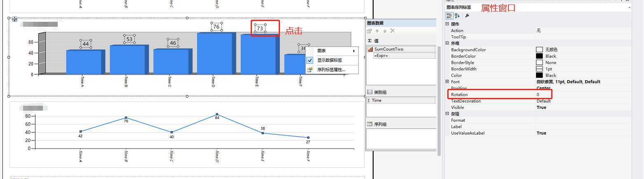Click the BorderWidth 1pt value
644x179 pixels.
click(548, 69)
